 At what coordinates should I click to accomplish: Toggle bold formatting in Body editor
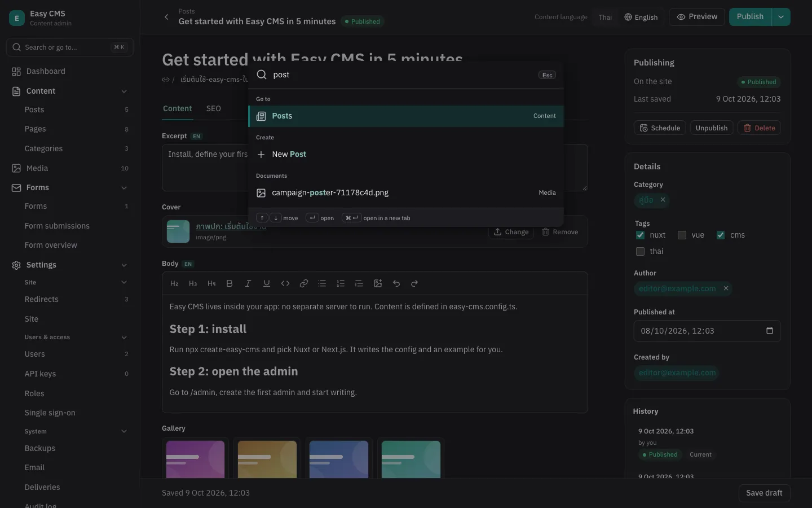230,283
